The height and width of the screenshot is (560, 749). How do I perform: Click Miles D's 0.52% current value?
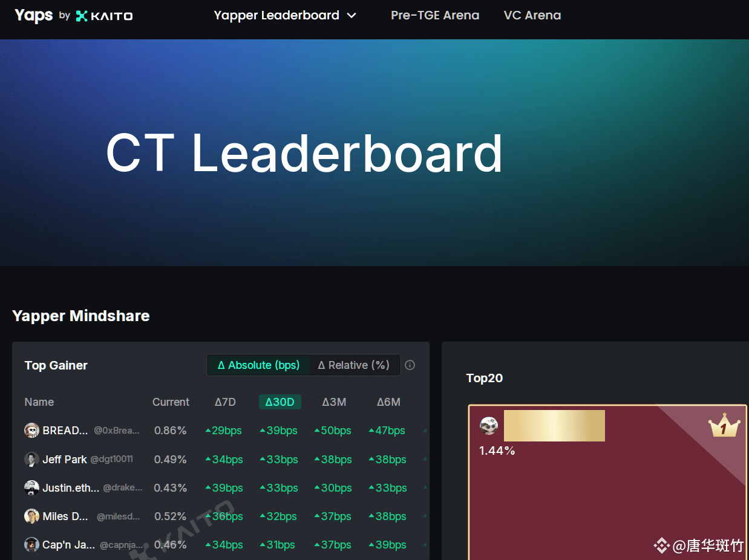[x=171, y=516]
